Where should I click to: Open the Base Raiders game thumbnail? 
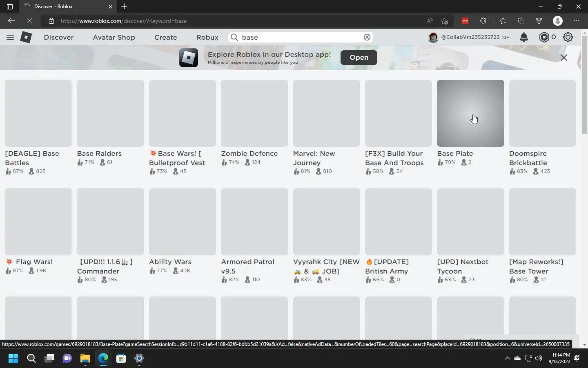point(110,113)
